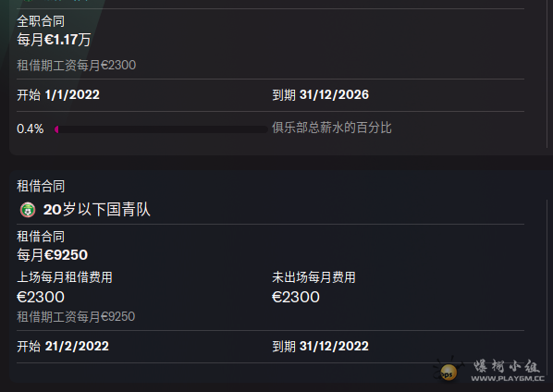This screenshot has height=392, width=553.
Task: Select the 全职合同 heading
Action: point(41,21)
